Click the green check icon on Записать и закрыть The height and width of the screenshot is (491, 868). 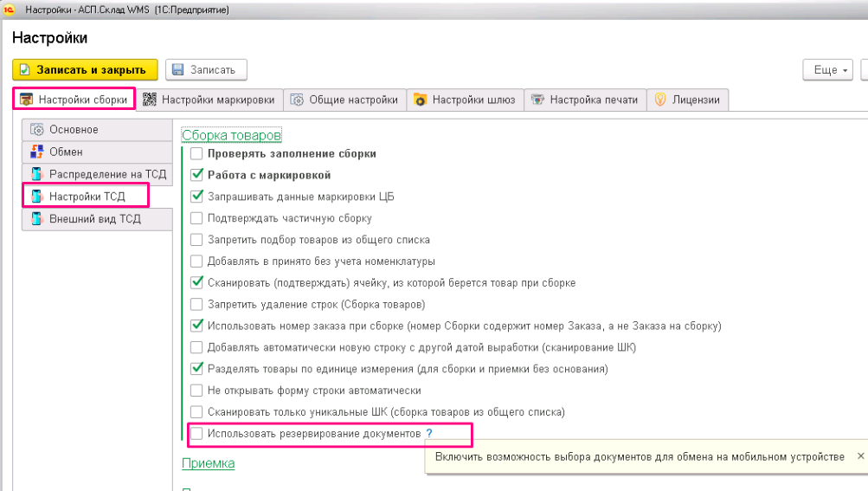tap(24, 70)
